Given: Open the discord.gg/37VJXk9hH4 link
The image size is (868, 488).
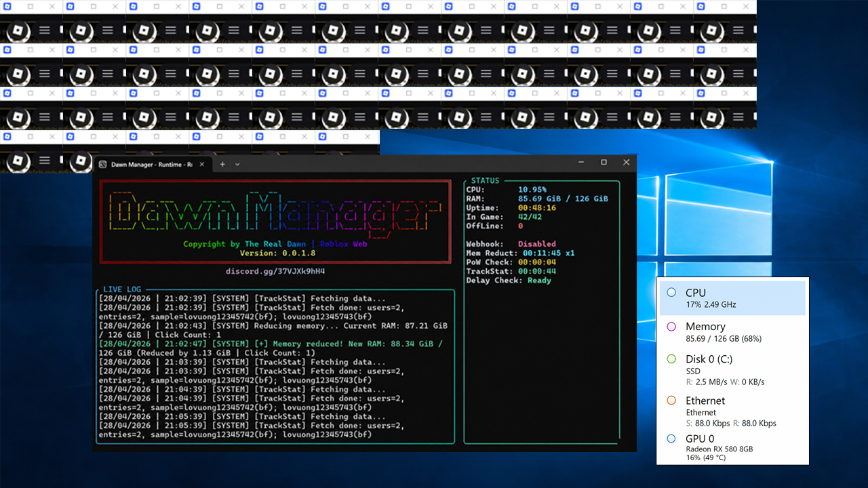Looking at the screenshot, I should click(x=275, y=271).
